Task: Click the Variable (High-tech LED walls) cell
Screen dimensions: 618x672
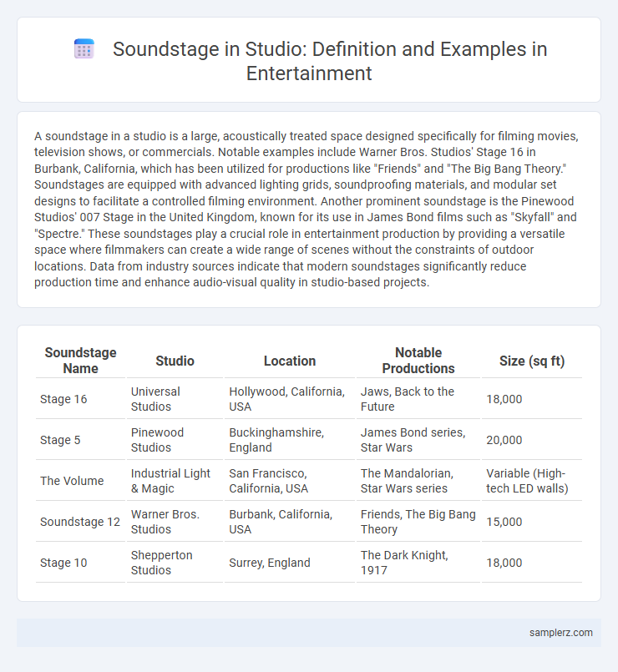Action: click(x=532, y=481)
